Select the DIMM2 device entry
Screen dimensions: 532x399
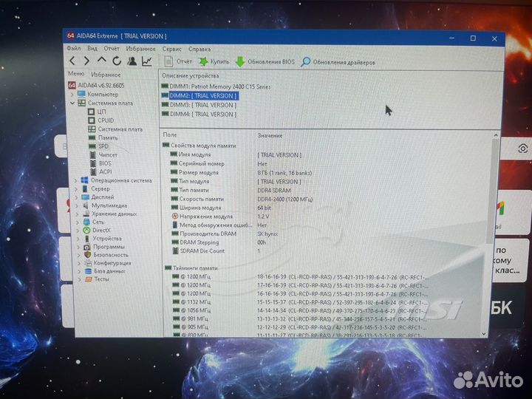tap(199, 95)
